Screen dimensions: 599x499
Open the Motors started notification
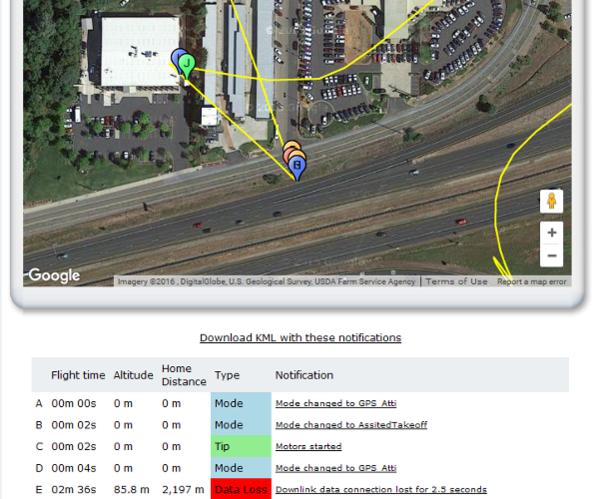pos(308,446)
